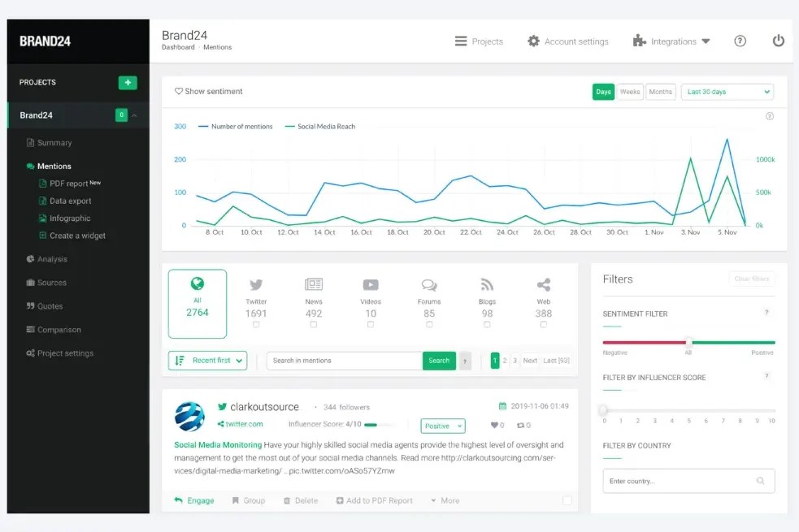Check the Twitter source checkbox
Viewport: 799px width, 532px height.
[x=256, y=325]
